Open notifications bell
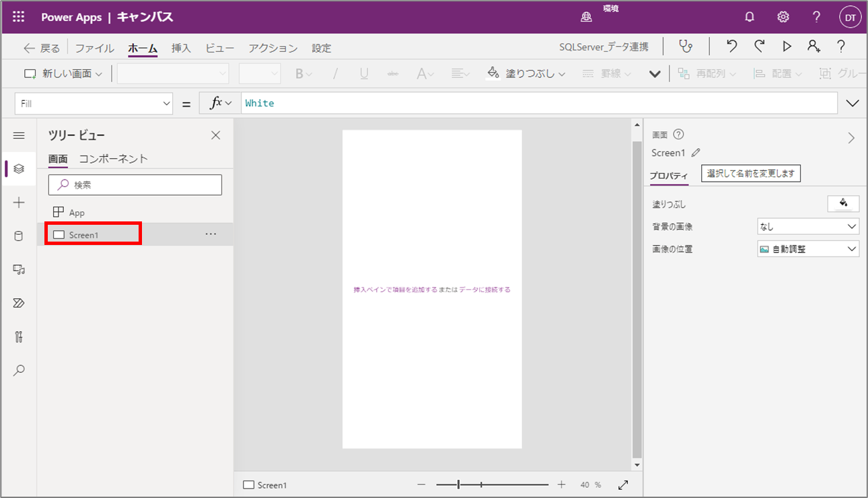This screenshot has width=868, height=498. pyautogui.click(x=750, y=17)
